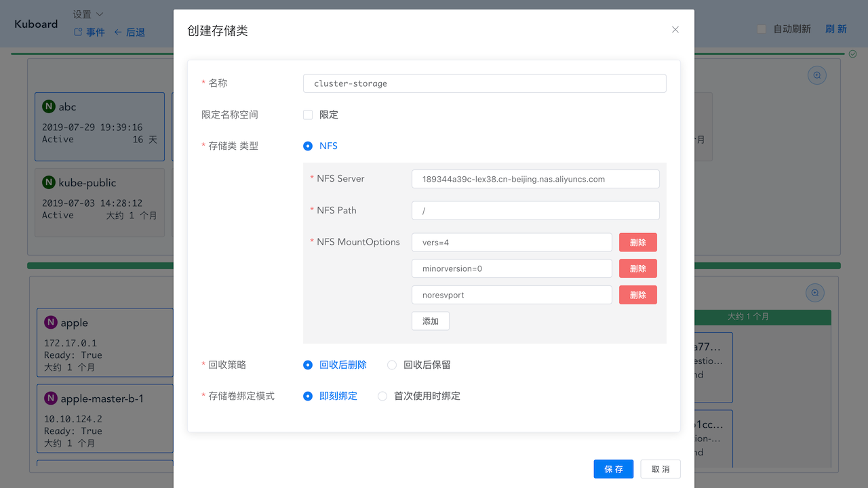Screen dimensions: 868x488
Task: Check the 限定 namespace restriction checkbox
Action: (x=307, y=115)
